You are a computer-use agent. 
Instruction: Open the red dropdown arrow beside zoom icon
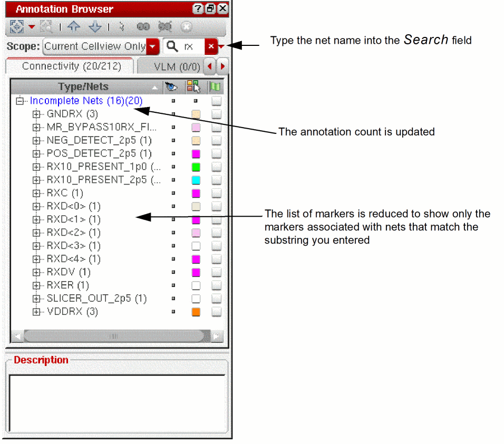(x=32, y=27)
